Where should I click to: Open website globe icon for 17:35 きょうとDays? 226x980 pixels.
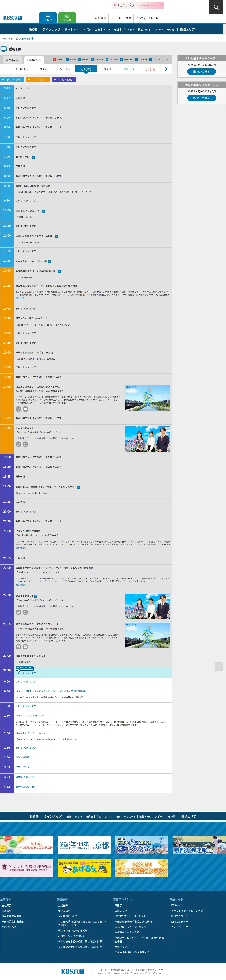(x=18, y=444)
